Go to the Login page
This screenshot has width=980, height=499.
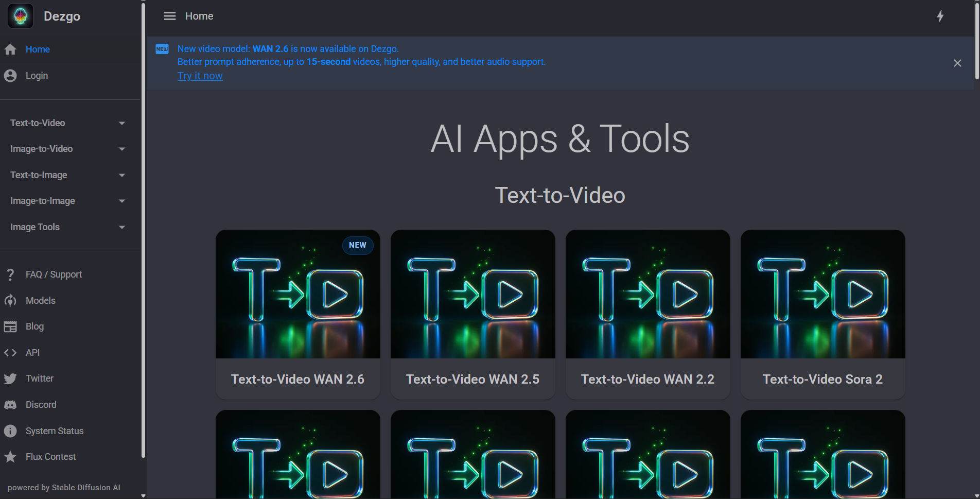37,76
